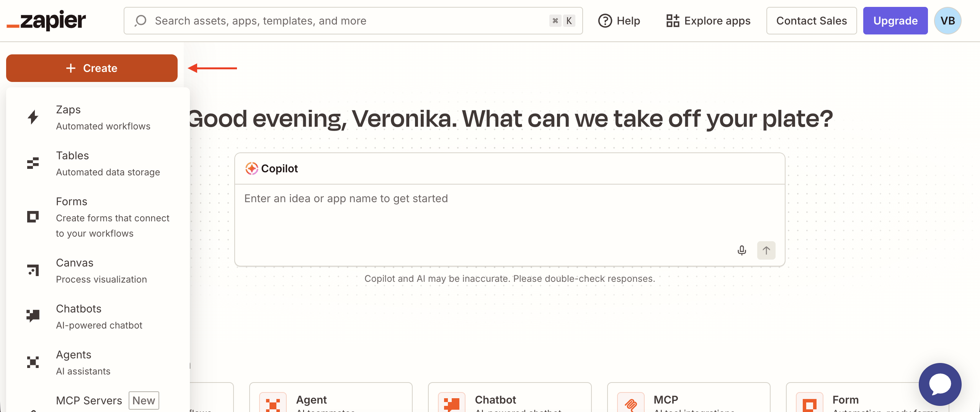Open the live chat bubble
The height and width of the screenshot is (412, 980).
coord(940,384)
